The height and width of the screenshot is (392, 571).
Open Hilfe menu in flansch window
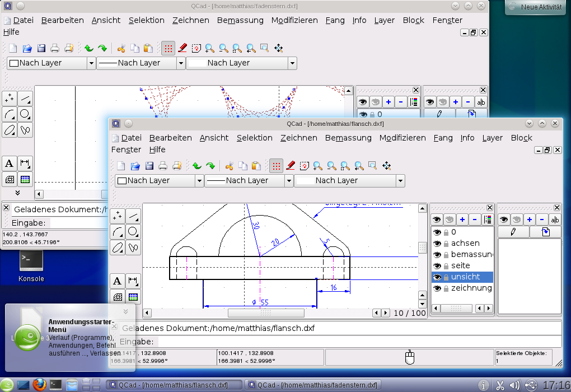[157, 150]
